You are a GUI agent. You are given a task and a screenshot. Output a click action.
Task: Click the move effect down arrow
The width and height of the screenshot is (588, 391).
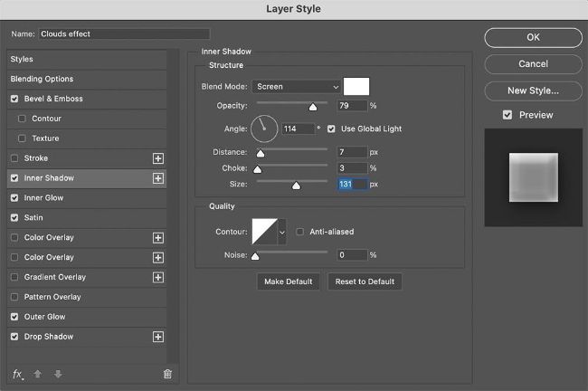click(x=58, y=374)
